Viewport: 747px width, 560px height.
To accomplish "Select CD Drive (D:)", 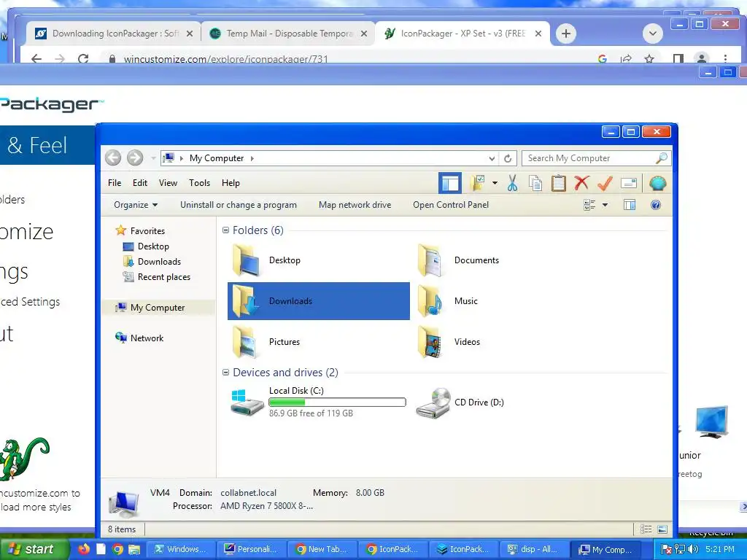I will tap(460, 402).
